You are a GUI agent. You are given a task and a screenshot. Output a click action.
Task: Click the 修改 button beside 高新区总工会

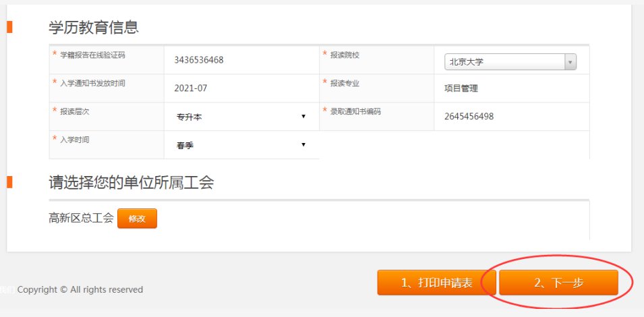137,219
